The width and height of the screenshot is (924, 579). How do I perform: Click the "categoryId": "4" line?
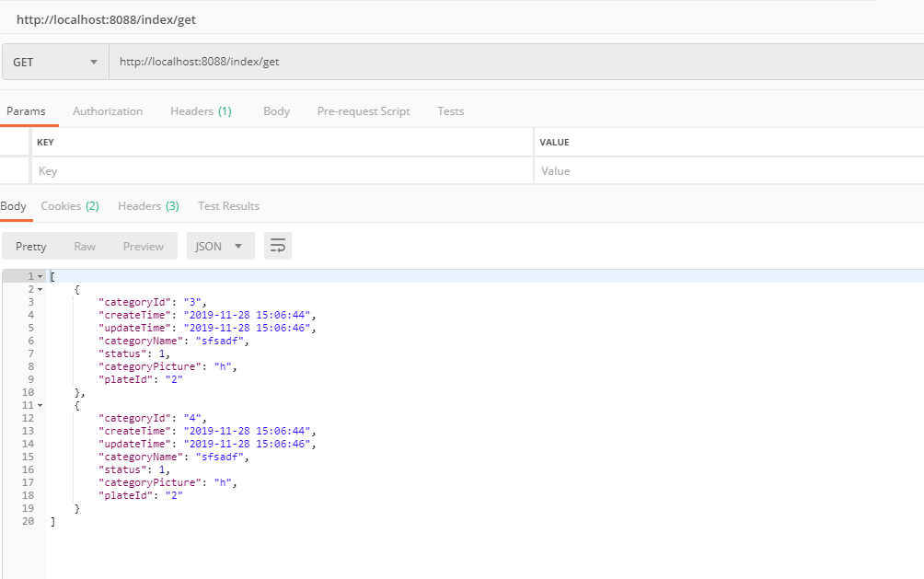(153, 419)
